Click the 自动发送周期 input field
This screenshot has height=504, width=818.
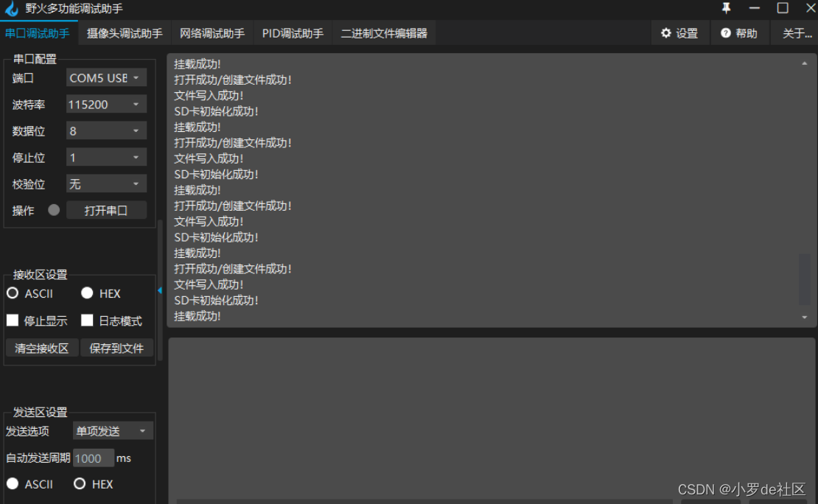94,458
